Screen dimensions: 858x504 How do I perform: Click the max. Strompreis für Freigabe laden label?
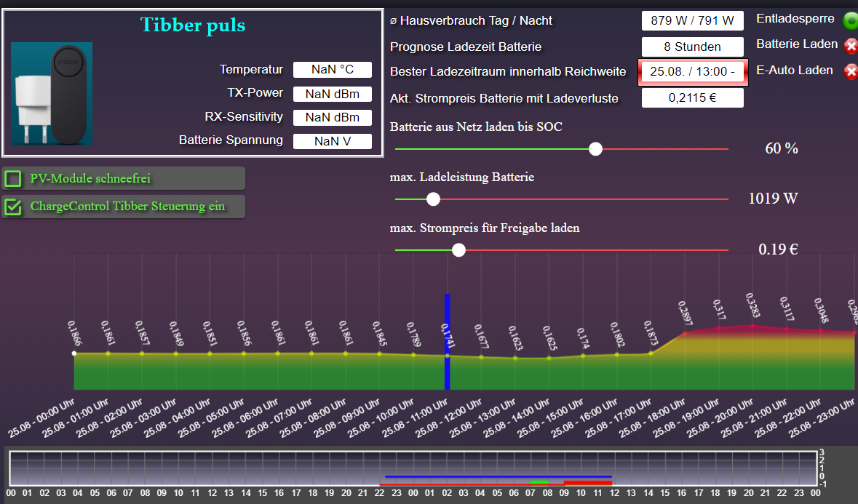click(485, 228)
